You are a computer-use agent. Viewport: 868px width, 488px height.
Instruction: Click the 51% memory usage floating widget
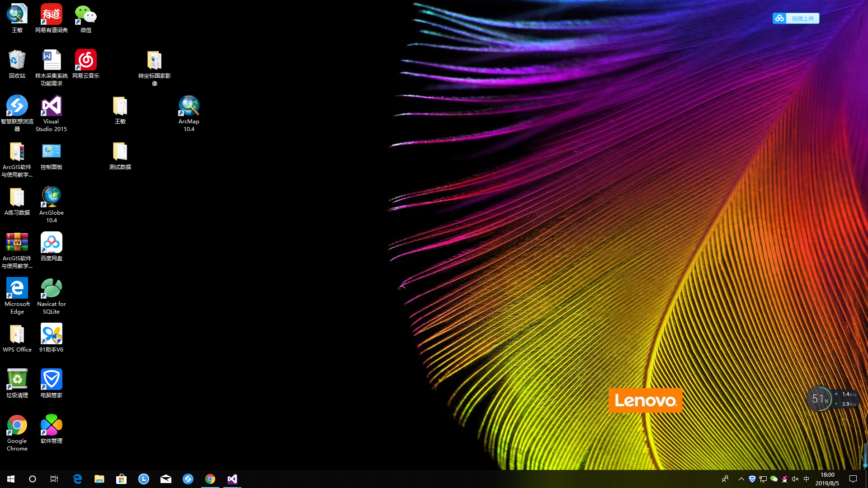[x=820, y=399]
